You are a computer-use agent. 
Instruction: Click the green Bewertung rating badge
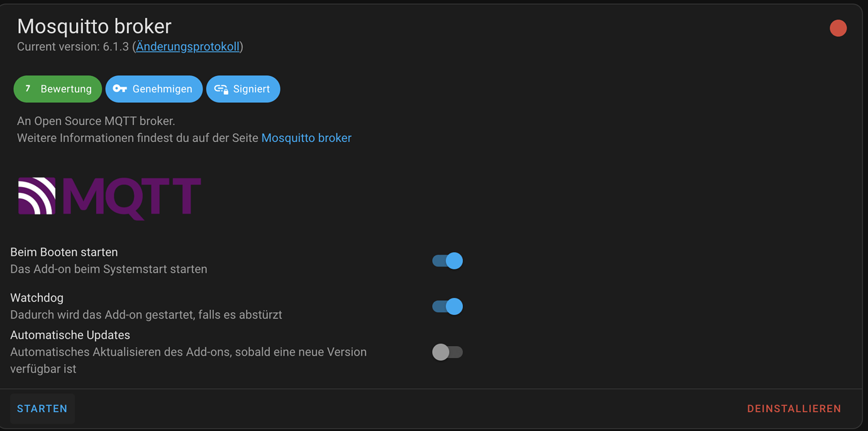coord(57,89)
